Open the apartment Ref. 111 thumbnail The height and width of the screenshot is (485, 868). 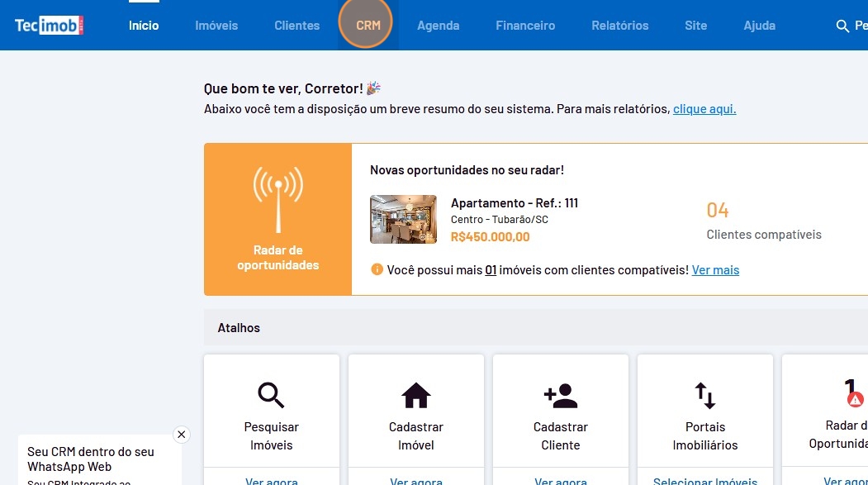point(403,219)
